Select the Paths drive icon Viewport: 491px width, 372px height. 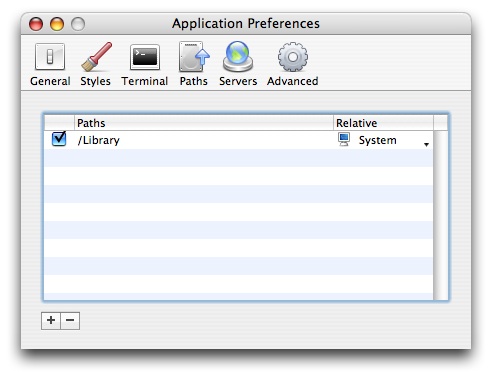point(194,57)
